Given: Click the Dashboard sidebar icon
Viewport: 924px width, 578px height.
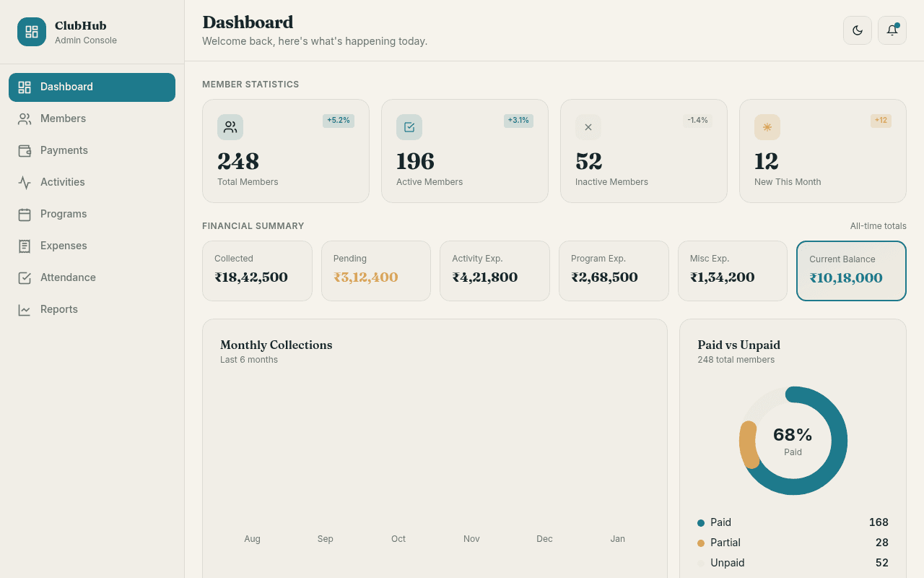Looking at the screenshot, I should click(25, 87).
